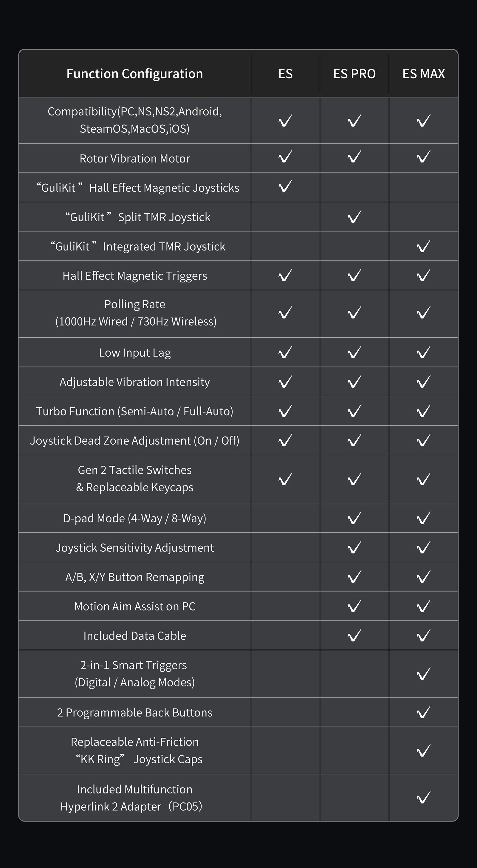
Task: Click the Function Configuration header
Action: coord(135,74)
